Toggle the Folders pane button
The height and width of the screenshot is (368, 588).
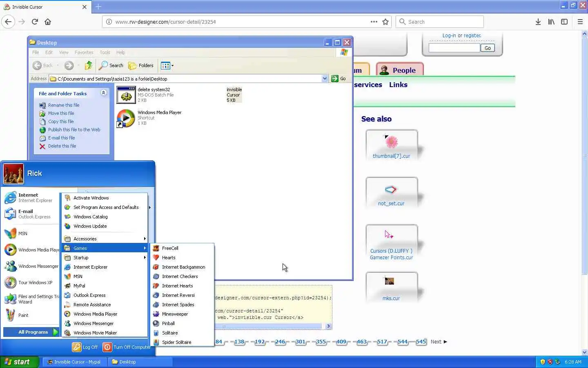click(x=141, y=65)
